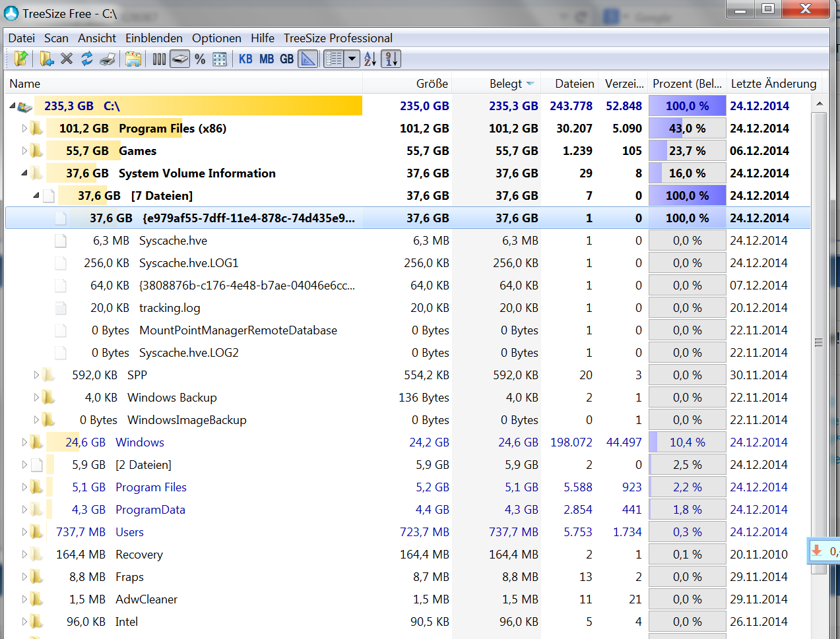Toggle the percent display mode button
Viewport: 840px width, 639px height.
(x=200, y=59)
